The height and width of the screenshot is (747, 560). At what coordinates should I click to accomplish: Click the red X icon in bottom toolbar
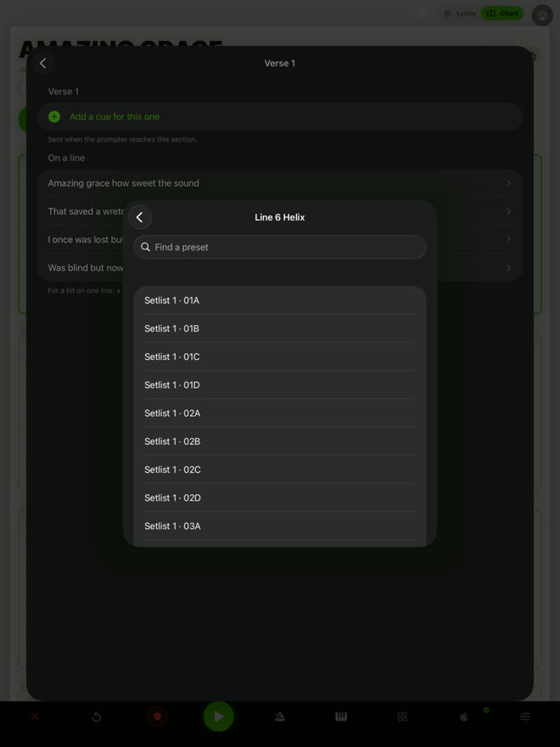coord(36,716)
